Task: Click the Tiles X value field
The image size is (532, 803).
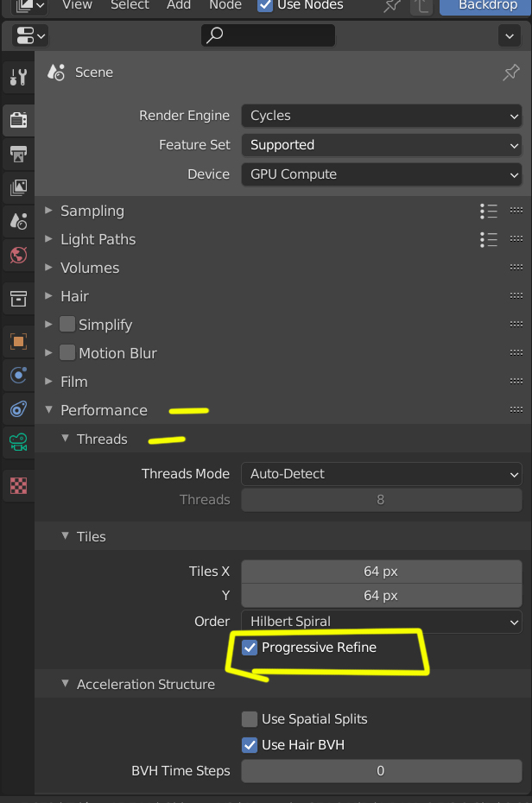Action: (x=381, y=572)
